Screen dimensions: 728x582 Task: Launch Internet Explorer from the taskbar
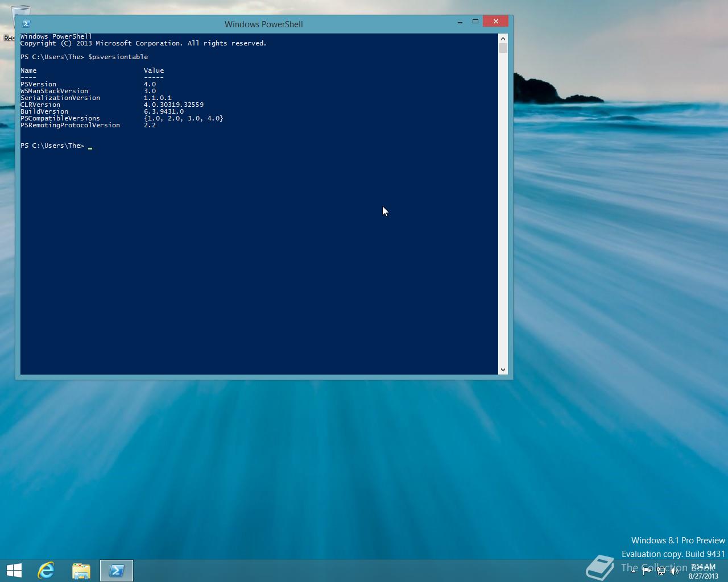(46, 571)
